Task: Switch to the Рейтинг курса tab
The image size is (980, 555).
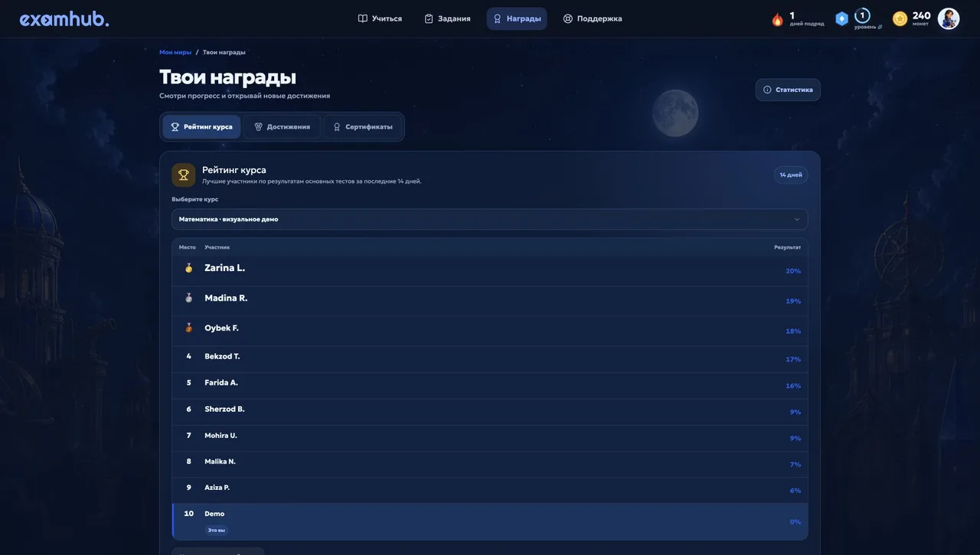Action: click(201, 126)
